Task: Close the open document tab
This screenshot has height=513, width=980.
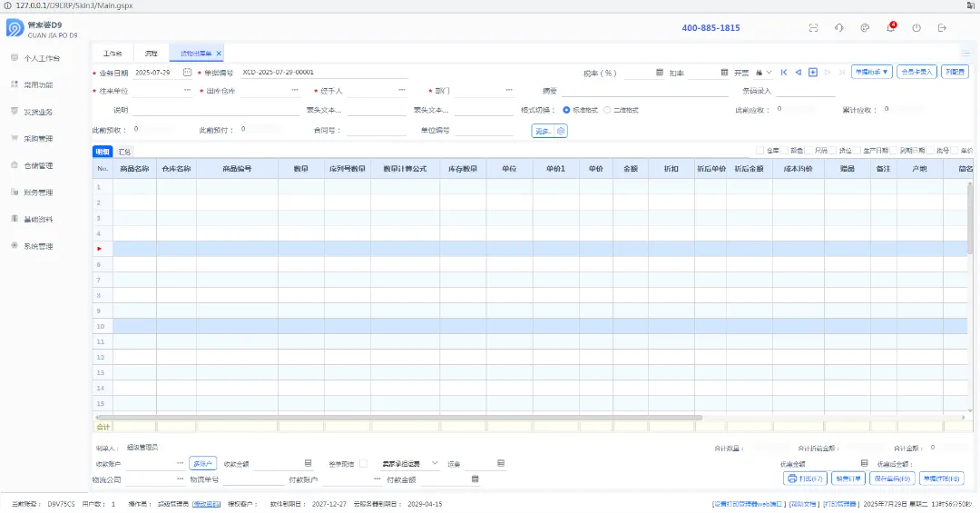Action: click(x=219, y=54)
